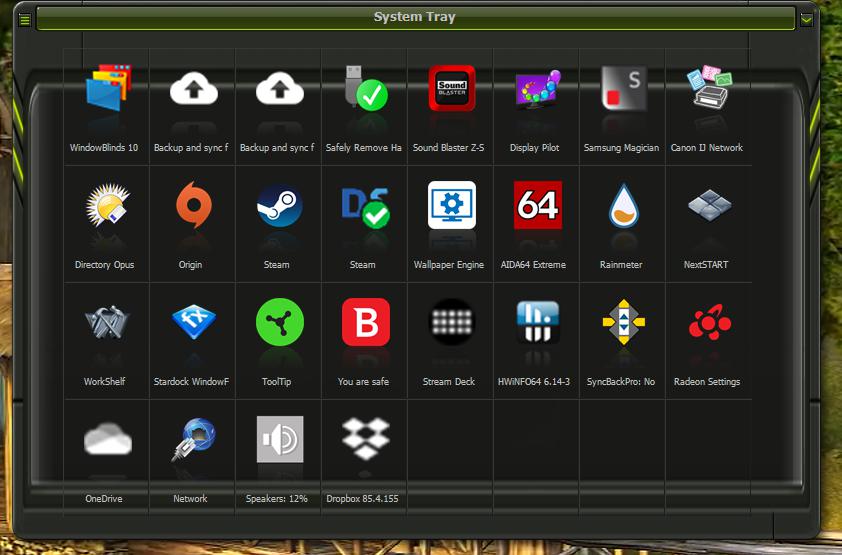This screenshot has height=555, width=842.
Task: Click the NextSTART icon
Action: point(708,206)
